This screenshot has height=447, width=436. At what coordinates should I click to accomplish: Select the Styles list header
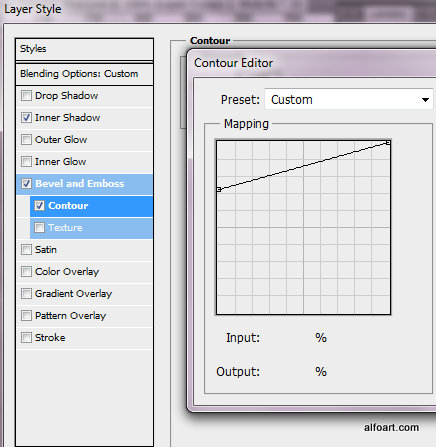click(x=84, y=49)
